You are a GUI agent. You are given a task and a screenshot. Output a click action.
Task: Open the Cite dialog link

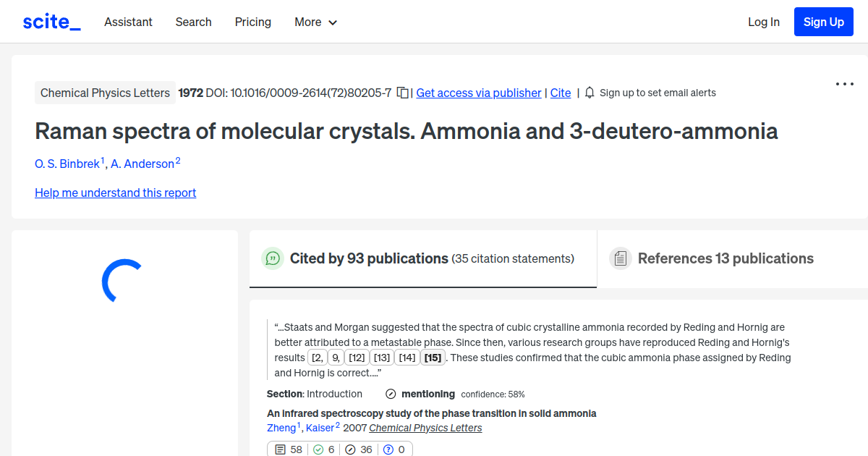pos(561,93)
